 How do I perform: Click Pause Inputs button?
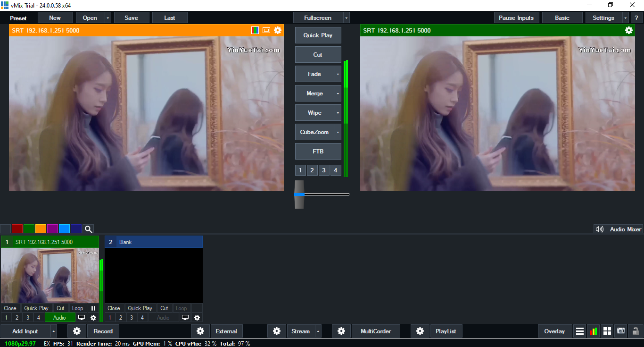(x=516, y=17)
